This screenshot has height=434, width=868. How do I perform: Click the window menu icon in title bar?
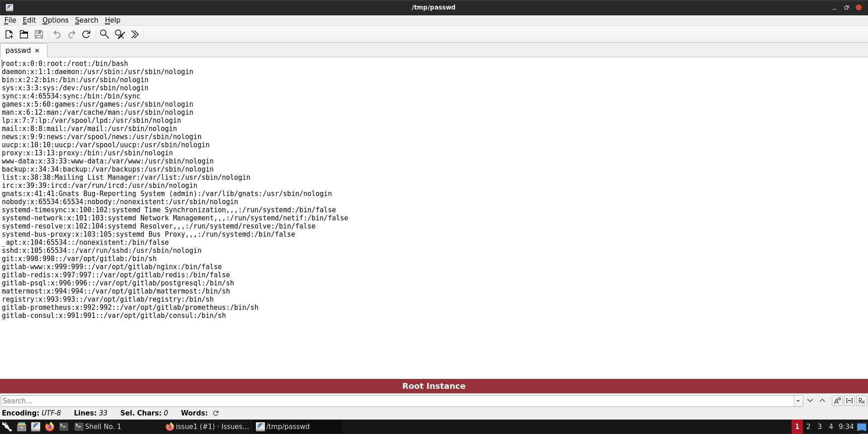tap(9, 7)
